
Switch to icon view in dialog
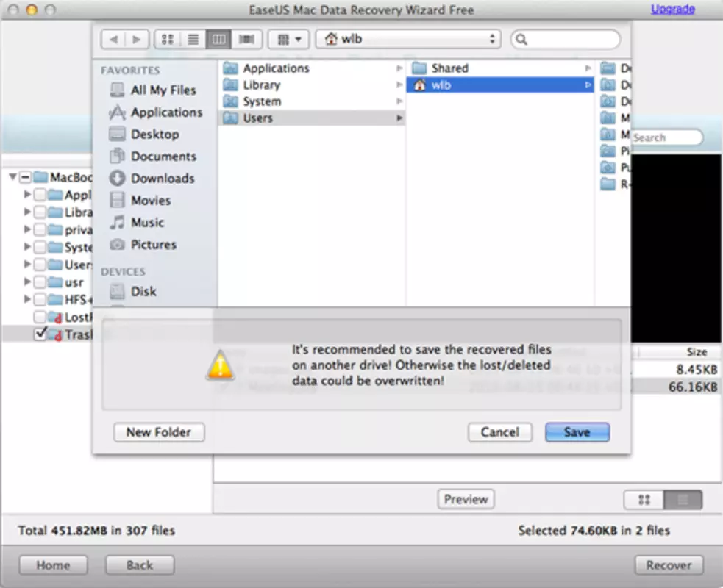click(168, 39)
